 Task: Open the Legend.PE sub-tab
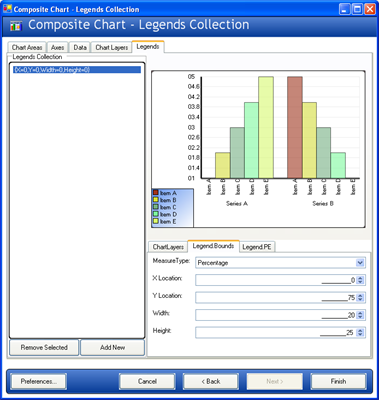pyautogui.click(x=257, y=247)
